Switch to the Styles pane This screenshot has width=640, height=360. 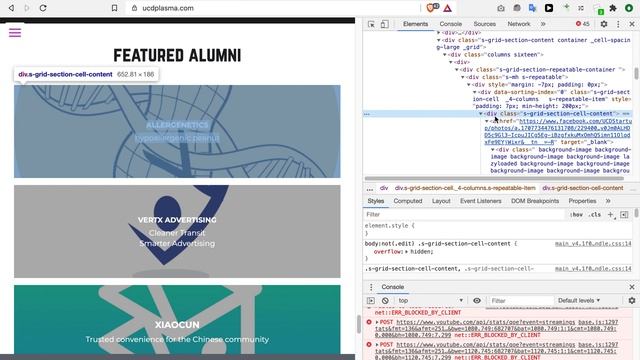(376, 201)
